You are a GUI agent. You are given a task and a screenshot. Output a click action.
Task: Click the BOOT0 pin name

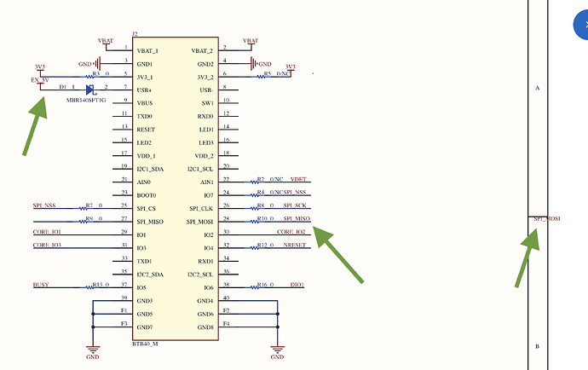[x=147, y=195]
